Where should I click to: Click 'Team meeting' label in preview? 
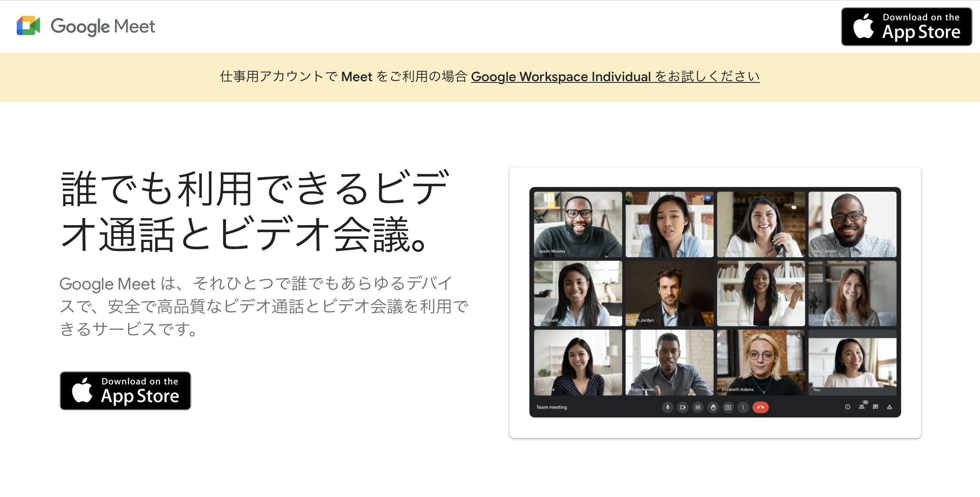coord(552,407)
